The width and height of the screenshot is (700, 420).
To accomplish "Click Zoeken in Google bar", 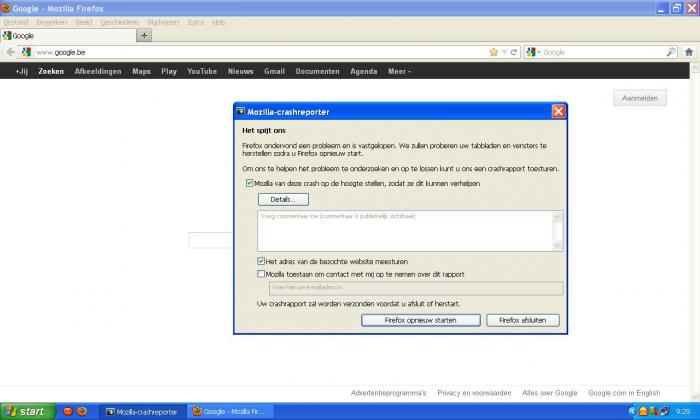I will point(51,71).
